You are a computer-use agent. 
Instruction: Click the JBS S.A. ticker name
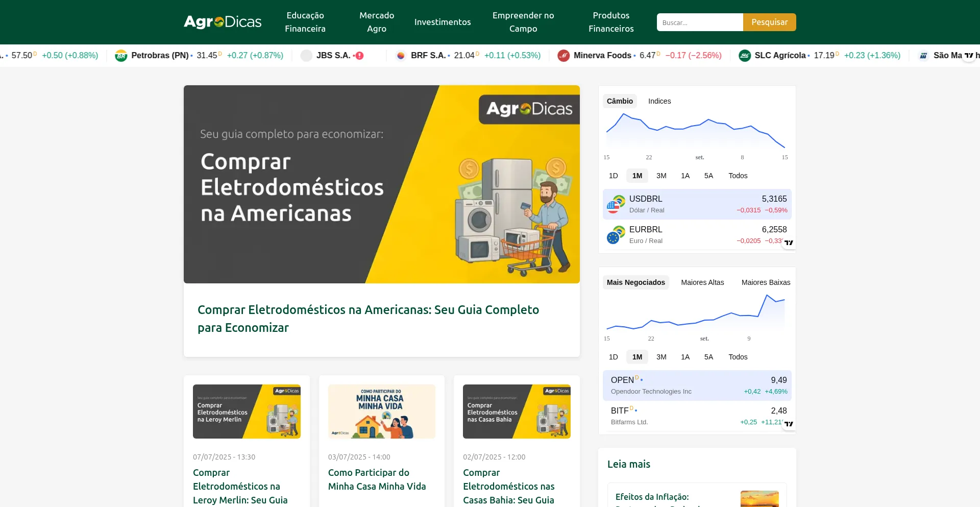click(333, 56)
